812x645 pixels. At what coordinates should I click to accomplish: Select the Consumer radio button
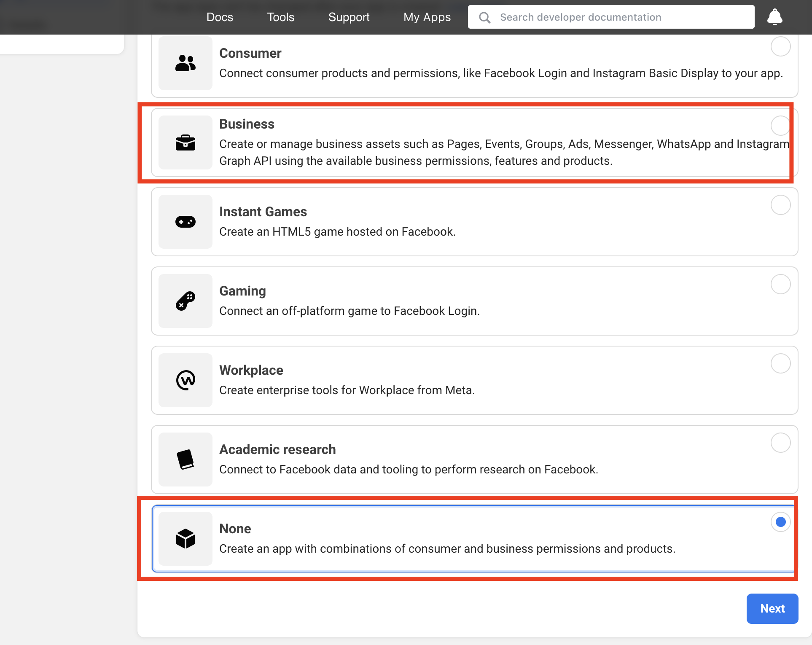click(780, 46)
